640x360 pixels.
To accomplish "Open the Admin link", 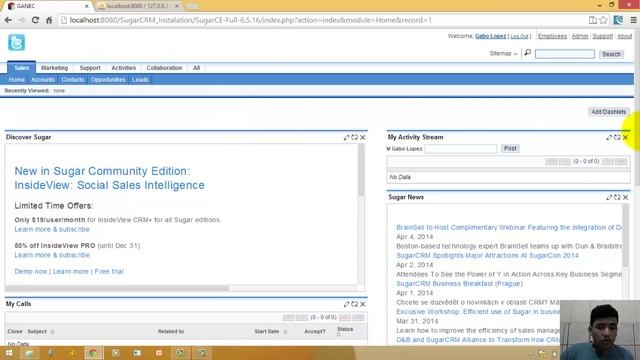I will [x=580, y=36].
